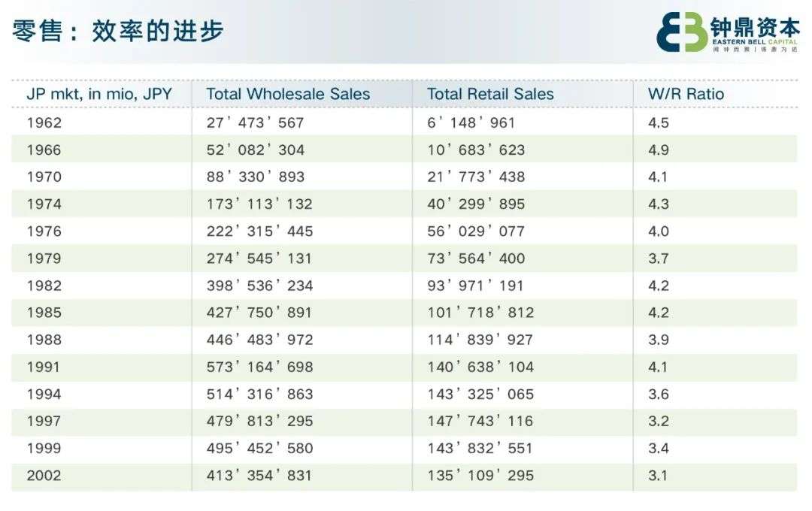
Task: Select the 1962 year row label
Action: point(44,122)
